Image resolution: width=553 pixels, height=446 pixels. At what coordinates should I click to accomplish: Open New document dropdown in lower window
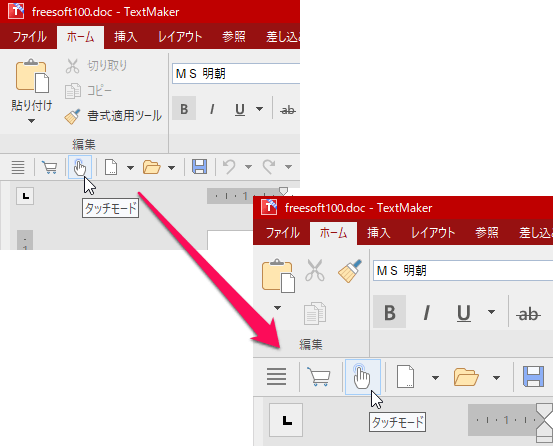[x=435, y=378]
